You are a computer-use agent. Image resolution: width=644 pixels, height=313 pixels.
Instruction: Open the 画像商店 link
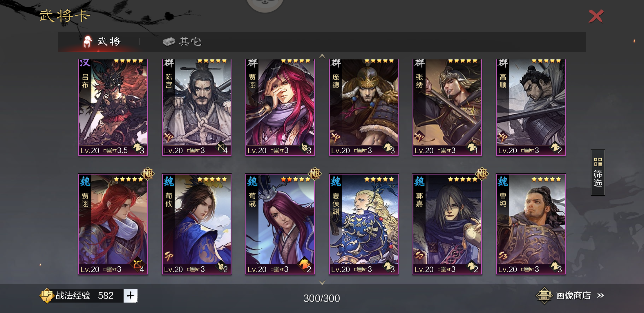pyautogui.click(x=573, y=295)
